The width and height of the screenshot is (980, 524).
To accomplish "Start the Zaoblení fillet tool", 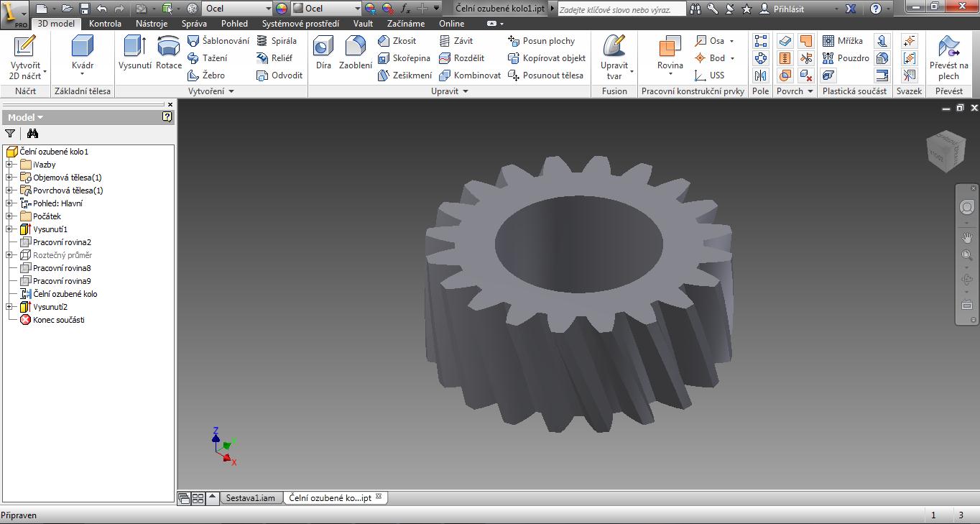I will [356, 52].
